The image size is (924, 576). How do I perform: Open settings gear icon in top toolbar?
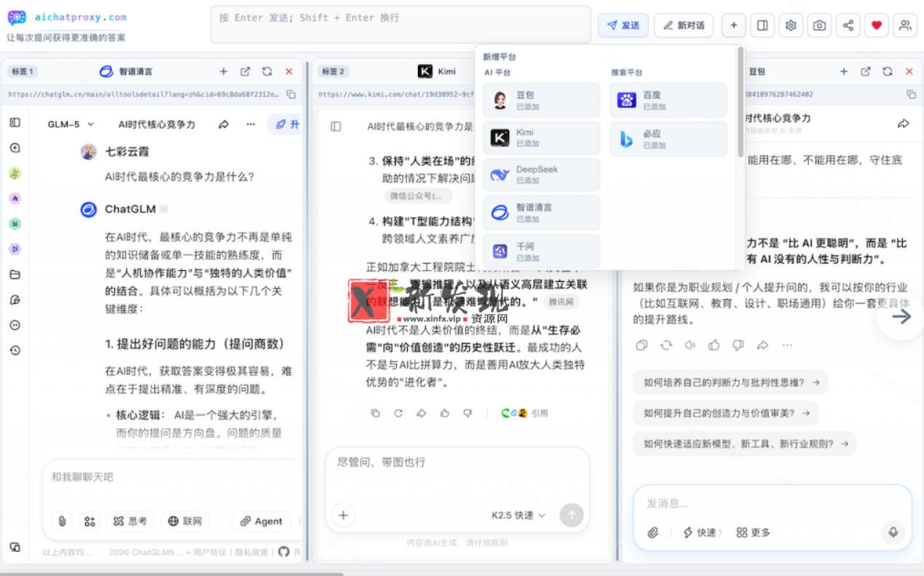tap(791, 25)
